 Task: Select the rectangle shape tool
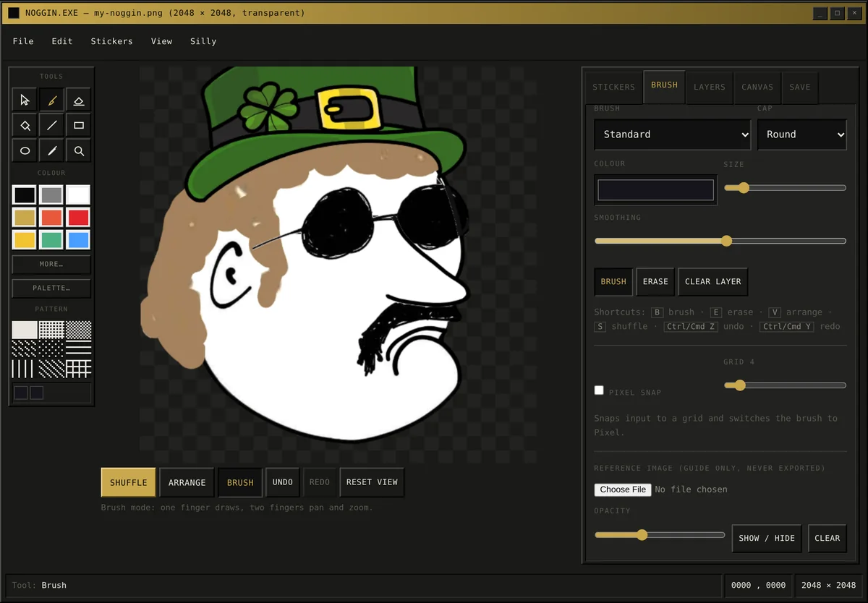(79, 125)
